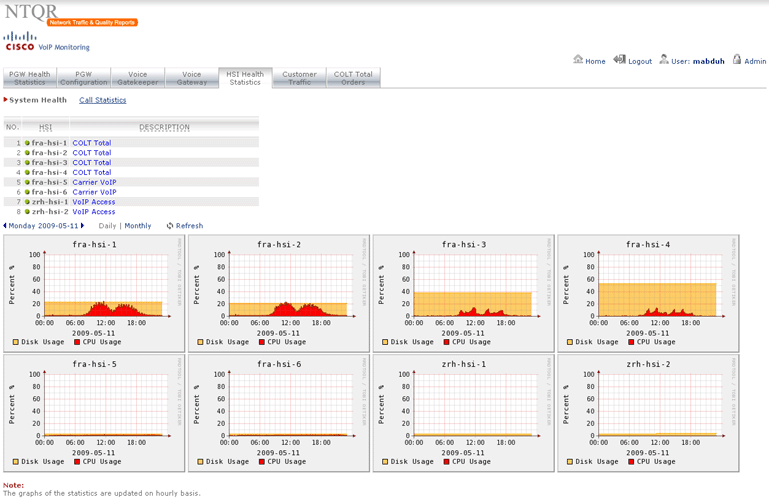Image resolution: width=769 pixels, height=500 pixels.
Task: Click green status dot for fra-hsi-1
Action: coord(27,143)
